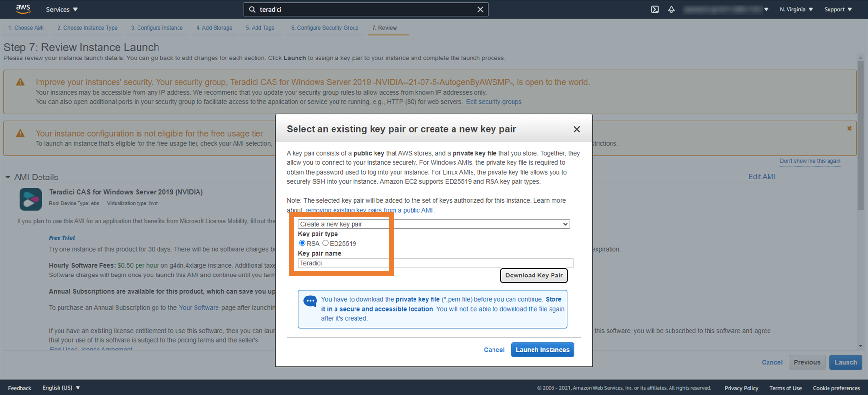Open the Support menu
This screenshot has height=395, width=868.
pyautogui.click(x=838, y=9)
